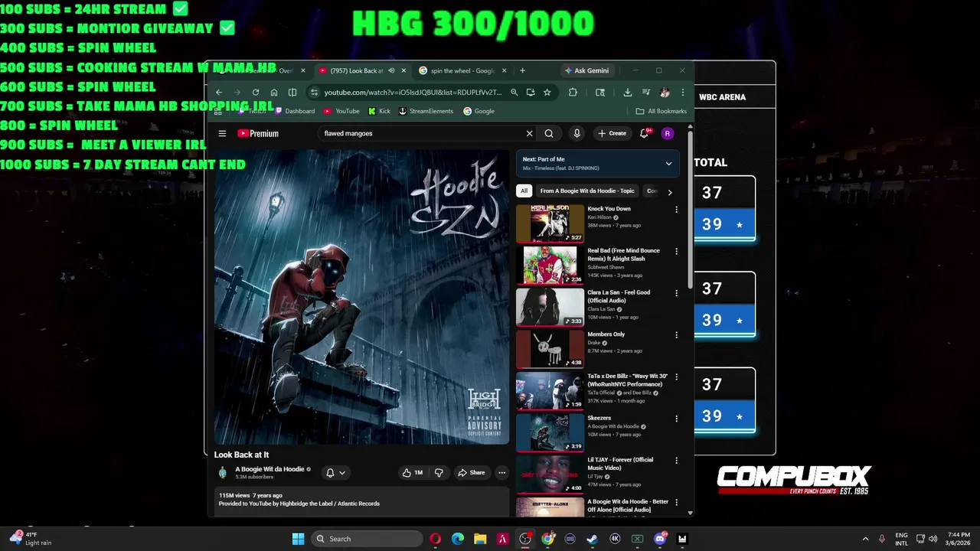Open Chrome extensions puzzle icon
Image resolution: width=980 pixels, height=551 pixels.
[x=573, y=93]
